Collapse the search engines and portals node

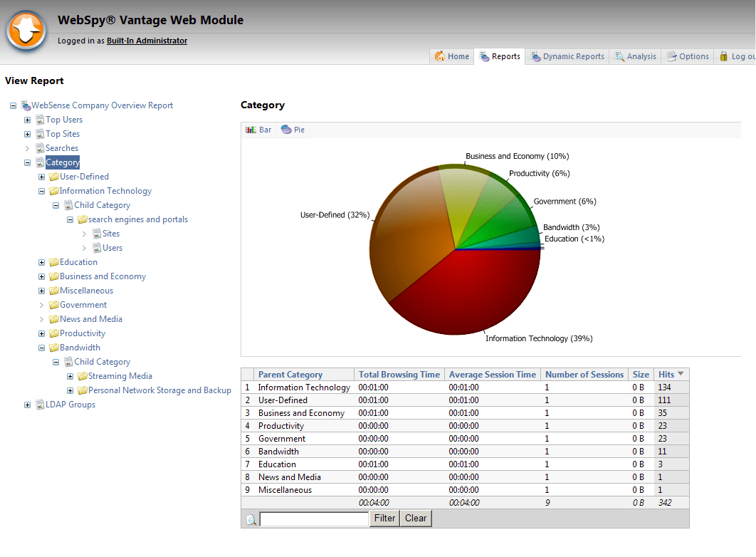coord(70,219)
